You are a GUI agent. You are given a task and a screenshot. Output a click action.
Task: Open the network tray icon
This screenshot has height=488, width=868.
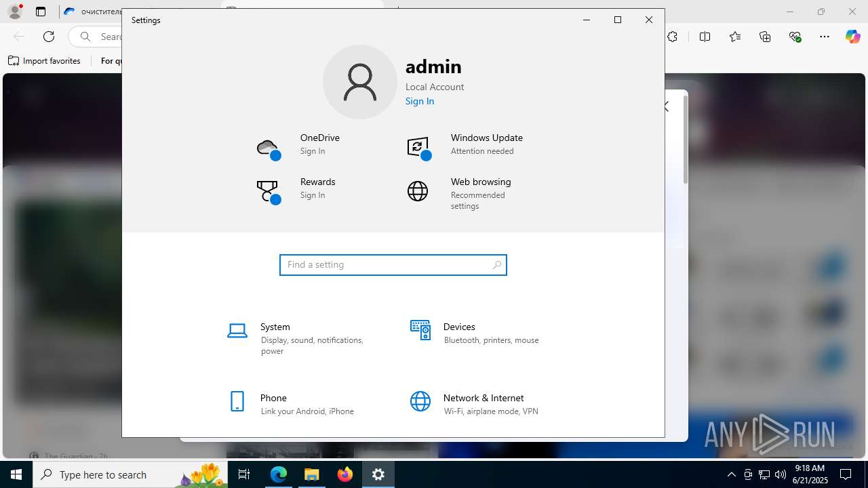pos(764,474)
